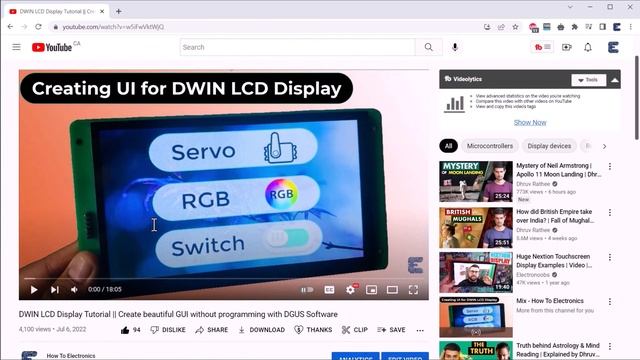Open the YouTube hamburger guide menu
Viewport: 640px width, 360px height.
click(16, 47)
